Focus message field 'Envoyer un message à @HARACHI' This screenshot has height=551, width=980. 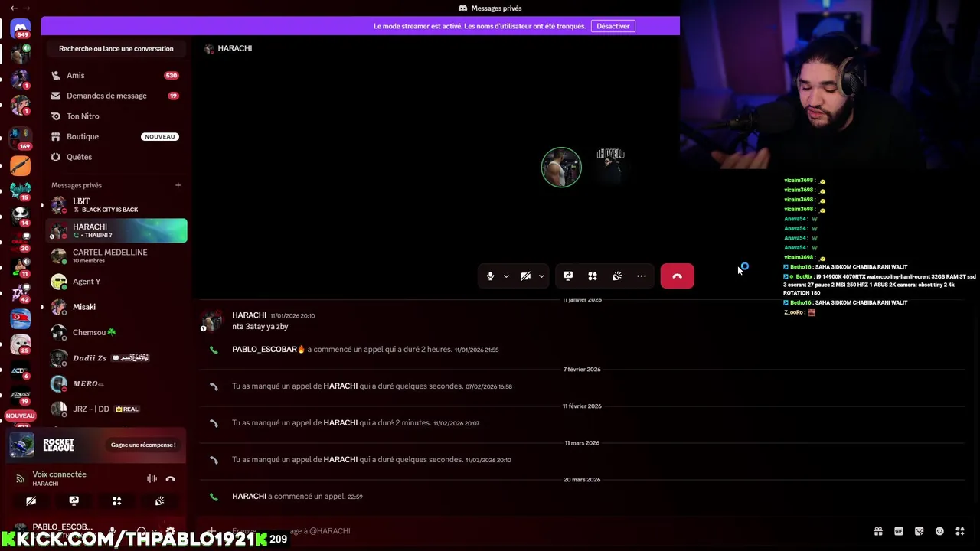coord(536,530)
